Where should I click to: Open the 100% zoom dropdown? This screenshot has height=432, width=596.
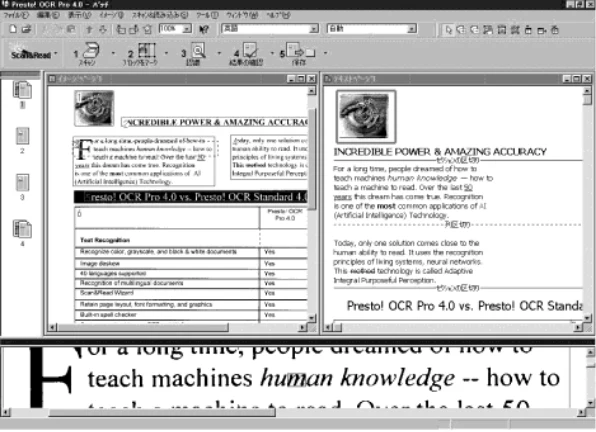186,29
